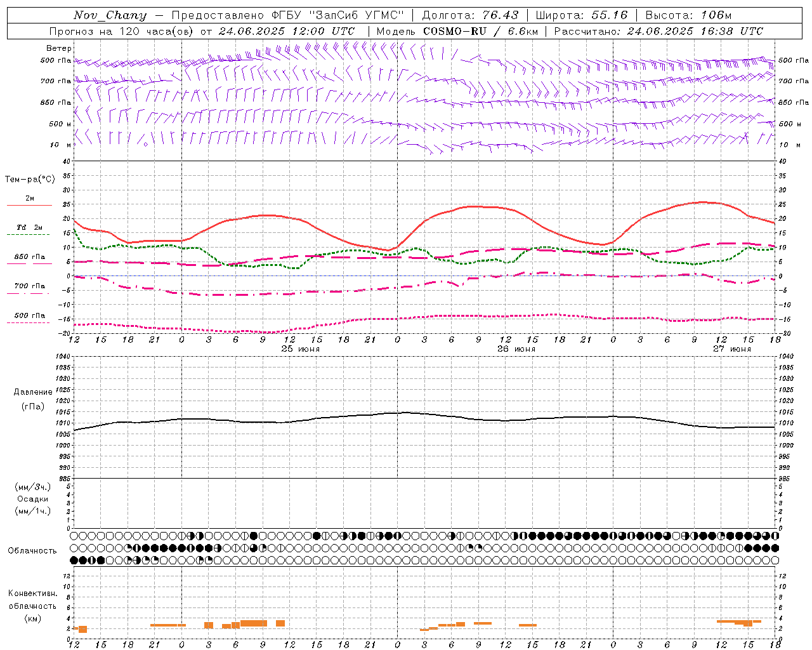Click the 25 июня date label
Screen dimensions: 812x650
(x=301, y=349)
